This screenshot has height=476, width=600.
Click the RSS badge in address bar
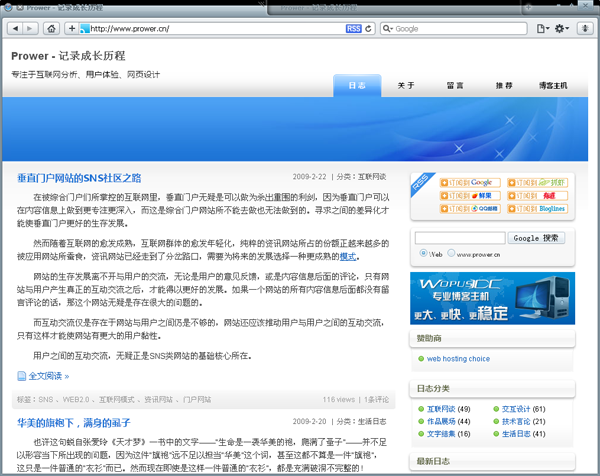(x=353, y=29)
